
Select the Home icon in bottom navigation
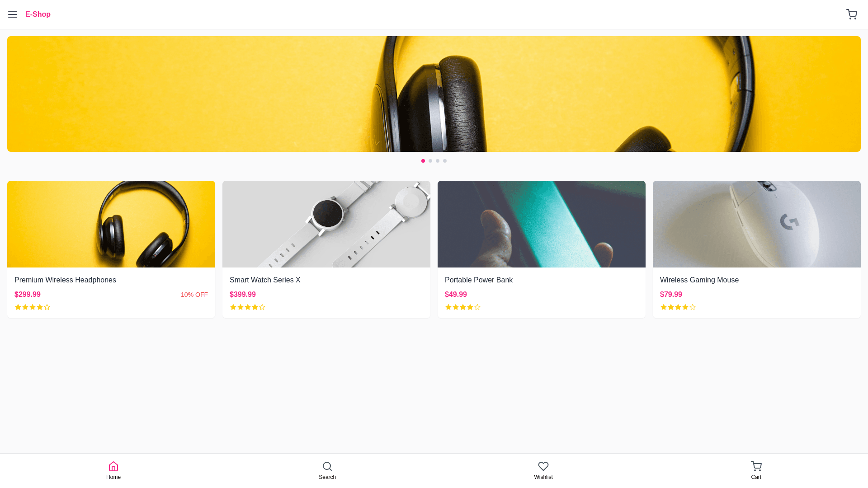[113, 466]
